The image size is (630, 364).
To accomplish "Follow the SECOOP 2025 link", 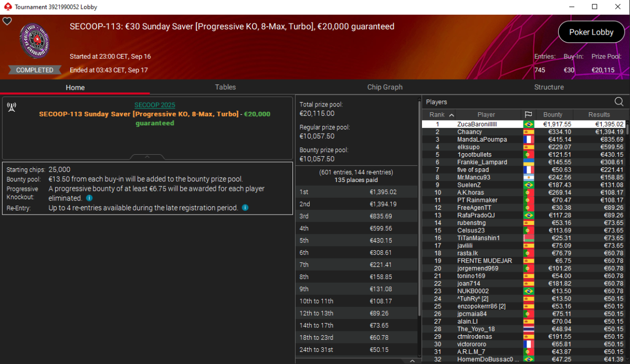I will pyautogui.click(x=154, y=105).
